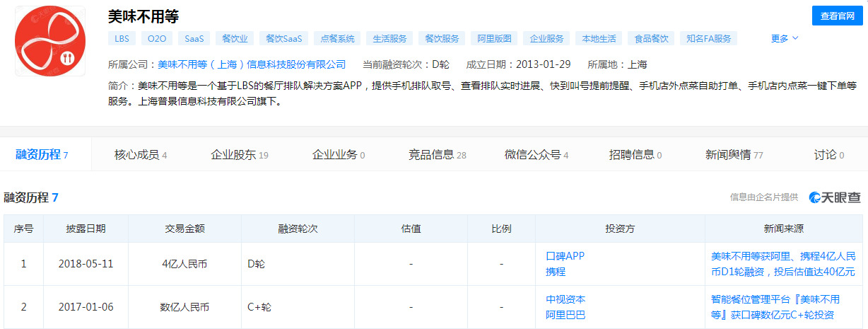Image resolution: width=868 pixels, height=329 pixels.
Task: Switch to the 核心成员 tab
Action: [141, 154]
